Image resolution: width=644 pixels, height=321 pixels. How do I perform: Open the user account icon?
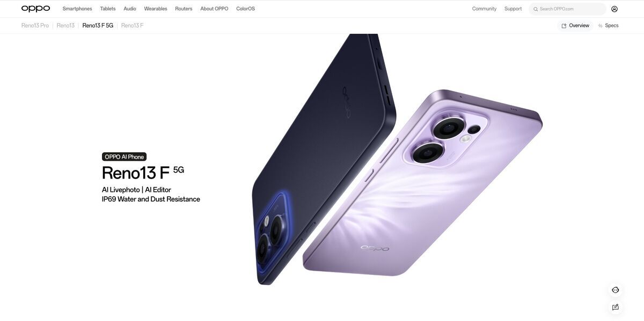click(614, 9)
